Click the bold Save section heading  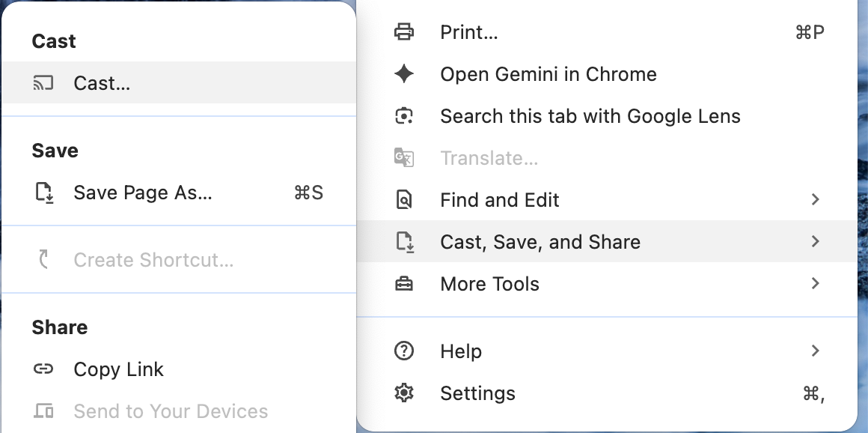pos(55,151)
